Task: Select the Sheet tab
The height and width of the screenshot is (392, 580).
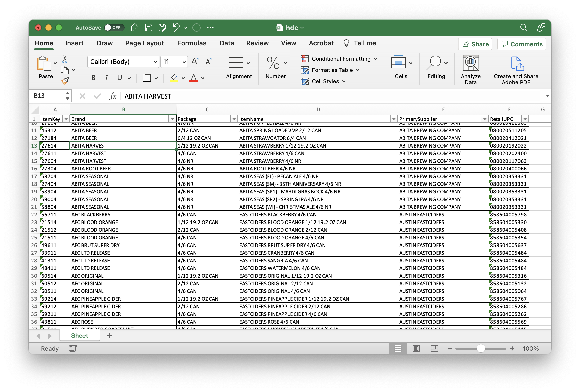Action: (79, 336)
